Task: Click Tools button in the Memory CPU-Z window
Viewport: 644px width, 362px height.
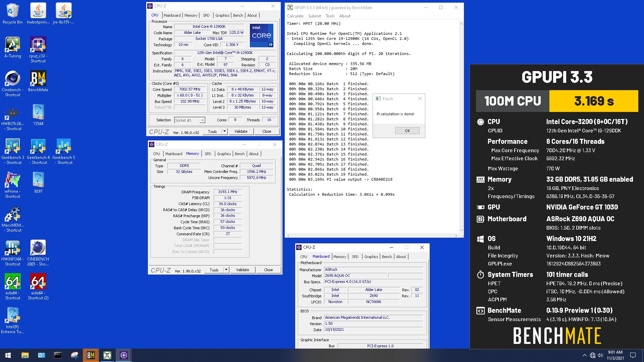Action: coord(214,270)
